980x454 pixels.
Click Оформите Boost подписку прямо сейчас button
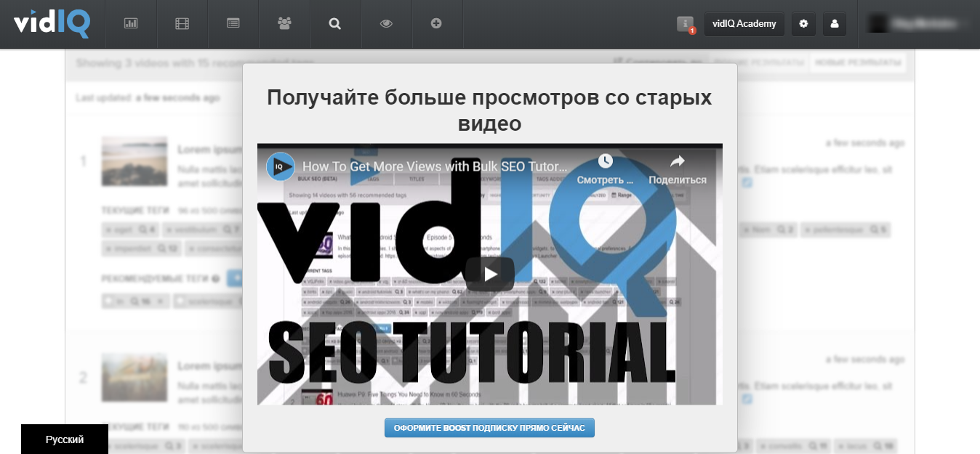pos(489,428)
